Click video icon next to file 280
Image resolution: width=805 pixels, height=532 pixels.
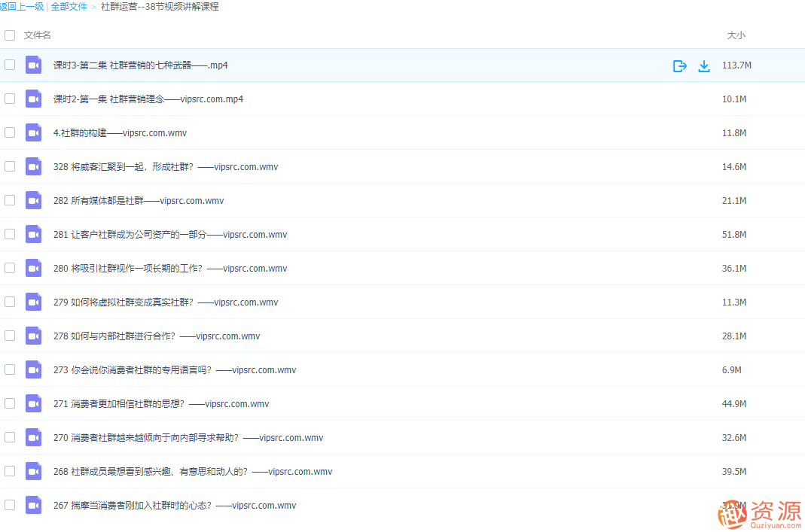(x=33, y=269)
